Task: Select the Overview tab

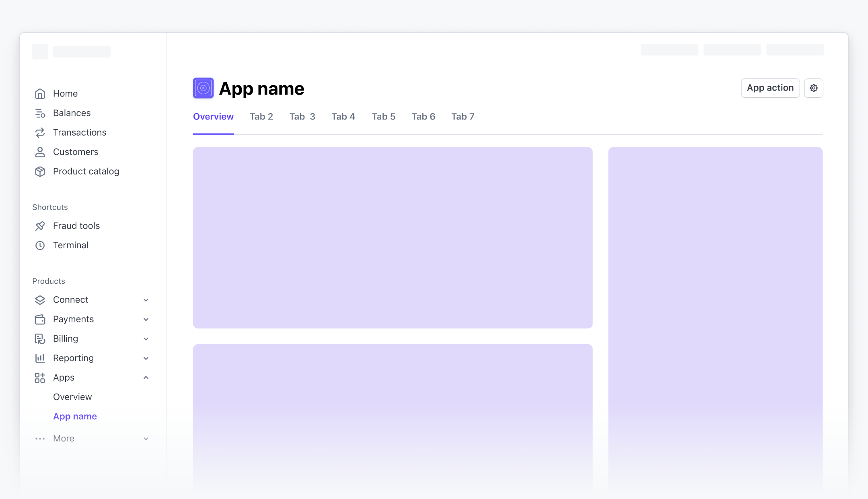Action: point(213,117)
